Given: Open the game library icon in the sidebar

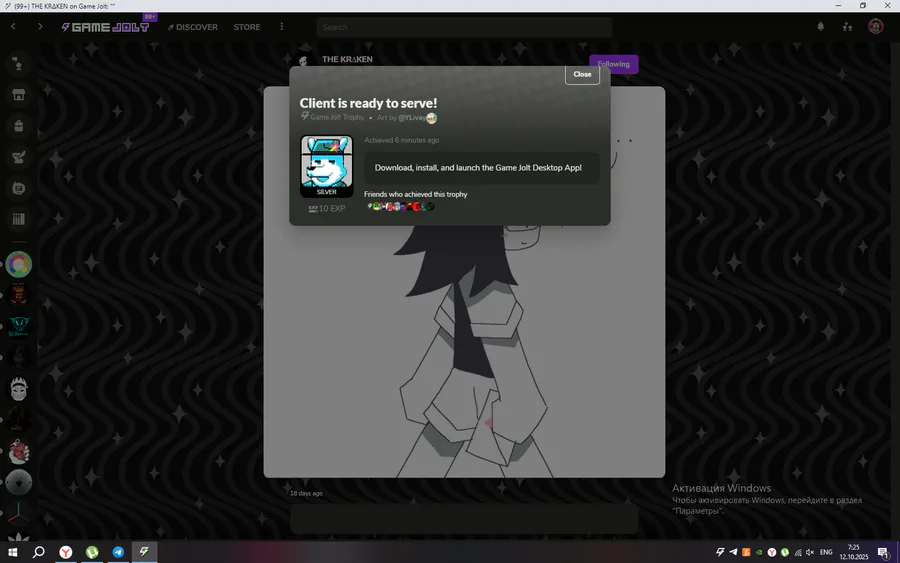Looking at the screenshot, I should [18, 219].
